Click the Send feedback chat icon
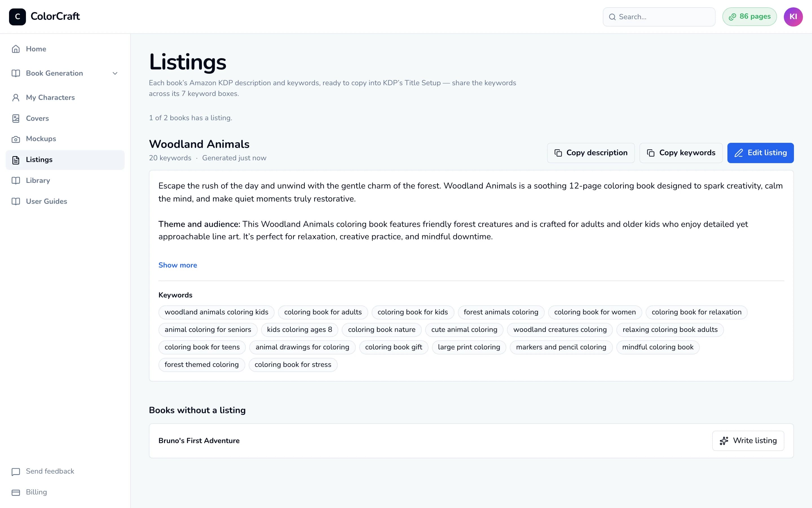The width and height of the screenshot is (812, 508). point(16,472)
